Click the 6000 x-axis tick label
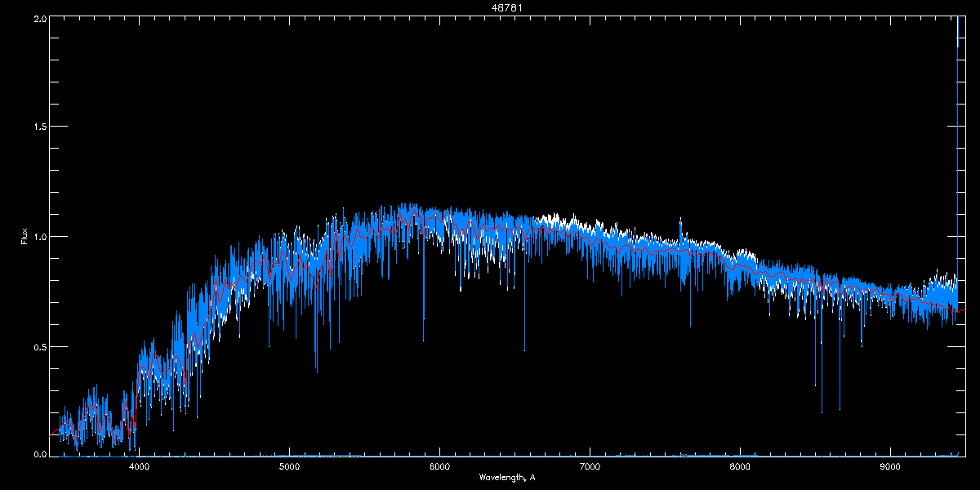980x490 pixels. tap(439, 467)
